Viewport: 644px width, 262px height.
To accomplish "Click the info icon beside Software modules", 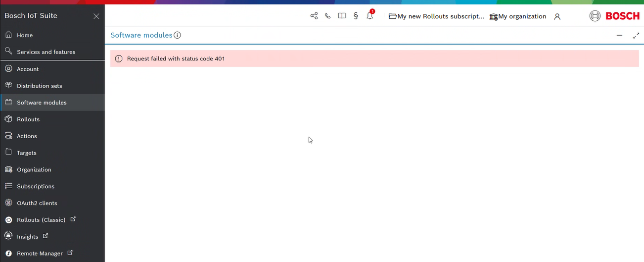I will (x=178, y=35).
